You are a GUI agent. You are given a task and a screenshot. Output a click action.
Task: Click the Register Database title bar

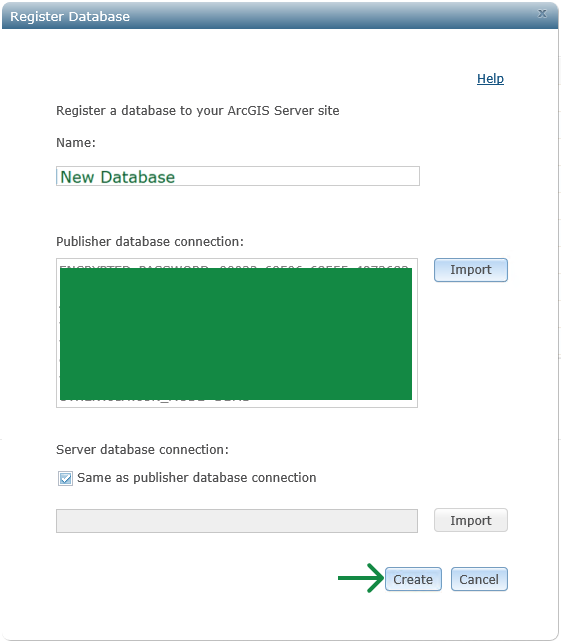pos(280,16)
